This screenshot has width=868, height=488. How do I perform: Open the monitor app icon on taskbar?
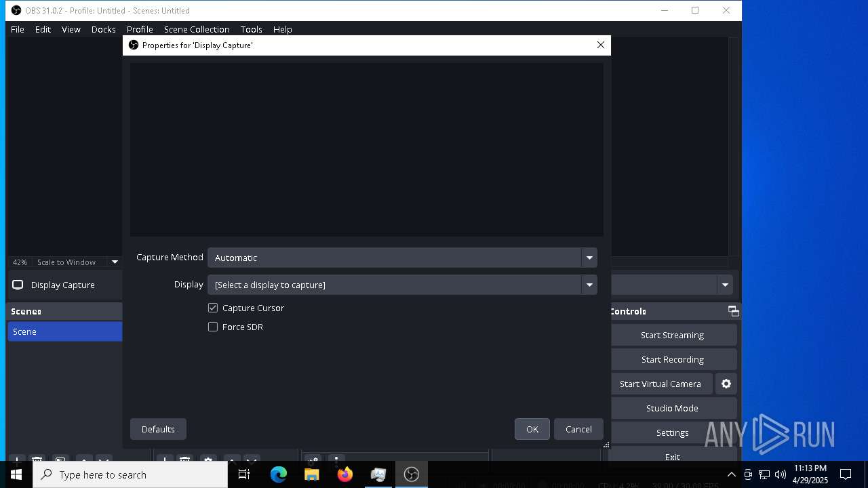click(378, 474)
